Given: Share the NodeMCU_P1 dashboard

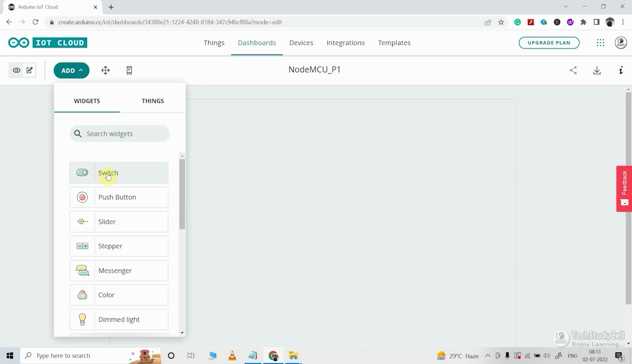Looking at the screenshot, I should [573, 70].
